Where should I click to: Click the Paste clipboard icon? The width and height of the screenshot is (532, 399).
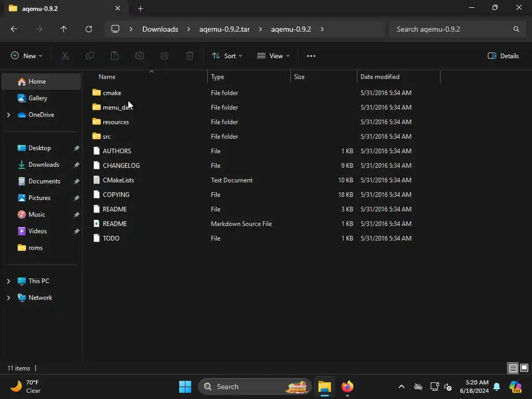click(115, 56)
